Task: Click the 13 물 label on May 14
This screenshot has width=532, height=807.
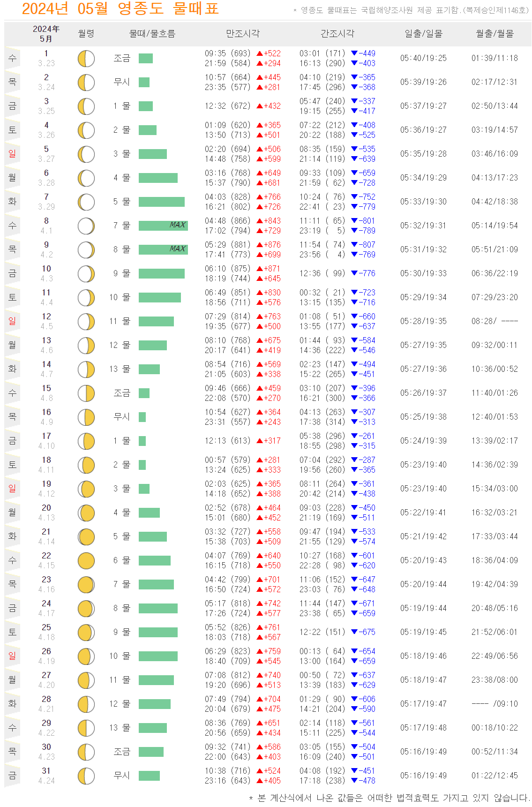Action: (x=120, y=369)
